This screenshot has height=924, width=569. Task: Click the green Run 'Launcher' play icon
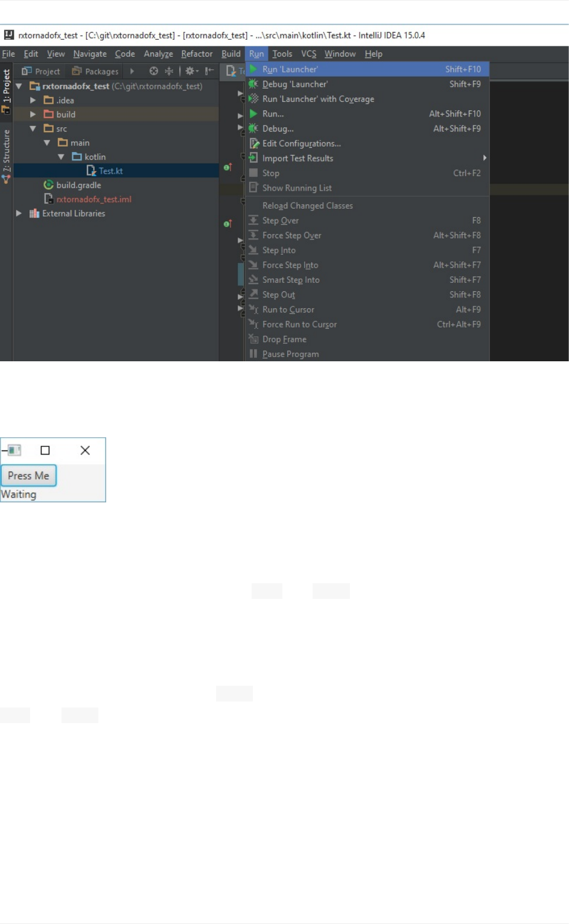(253, 69)
